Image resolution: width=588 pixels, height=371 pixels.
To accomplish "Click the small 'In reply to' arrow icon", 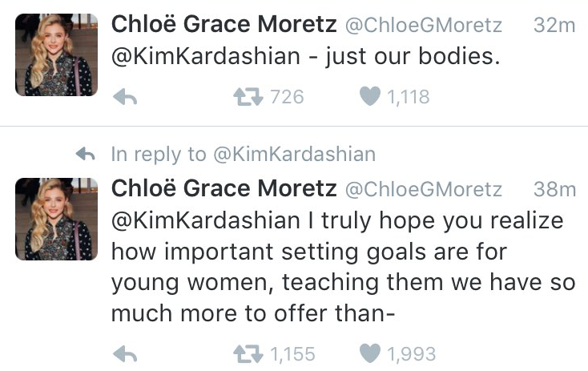I will pos(86,154).
